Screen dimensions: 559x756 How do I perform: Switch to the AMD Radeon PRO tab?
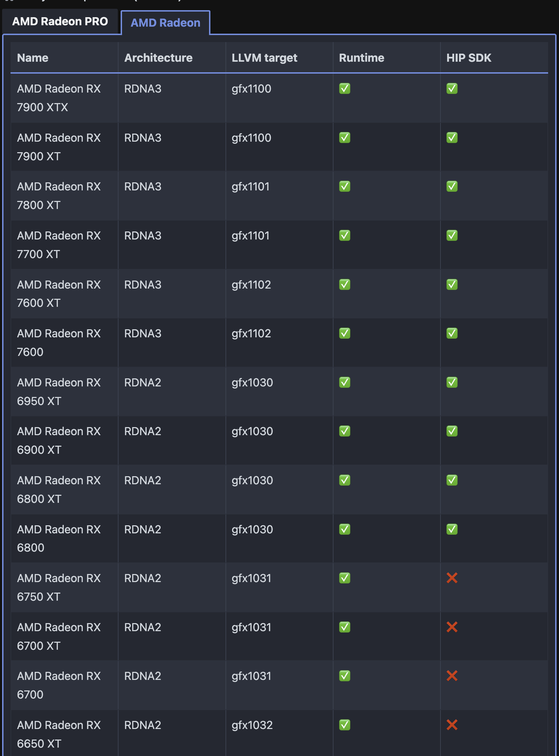pyautogui.click(x=60, y=22)
